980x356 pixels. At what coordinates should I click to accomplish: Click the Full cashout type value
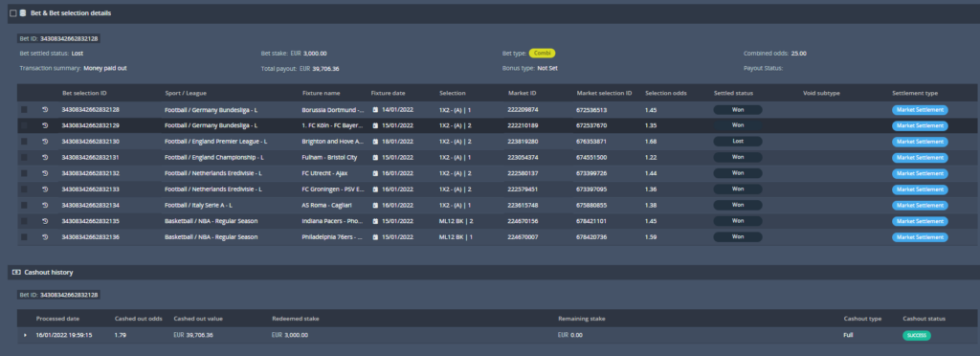848,335
